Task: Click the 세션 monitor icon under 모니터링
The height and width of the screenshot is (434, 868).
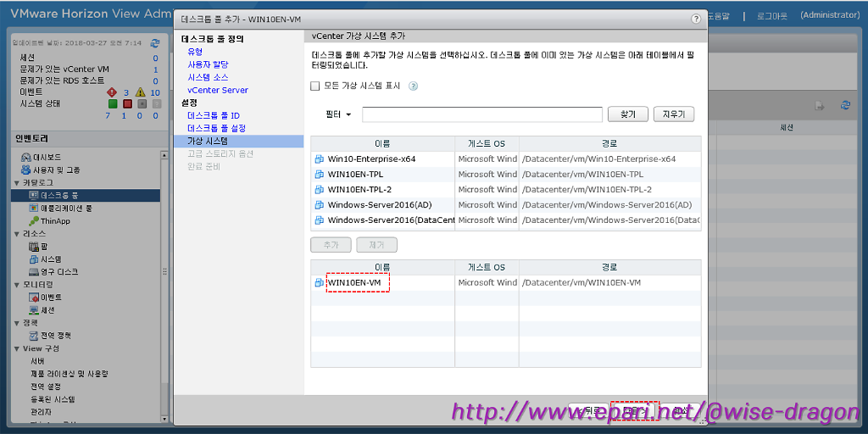Action: pyautogui.click(x=33, y=310)
